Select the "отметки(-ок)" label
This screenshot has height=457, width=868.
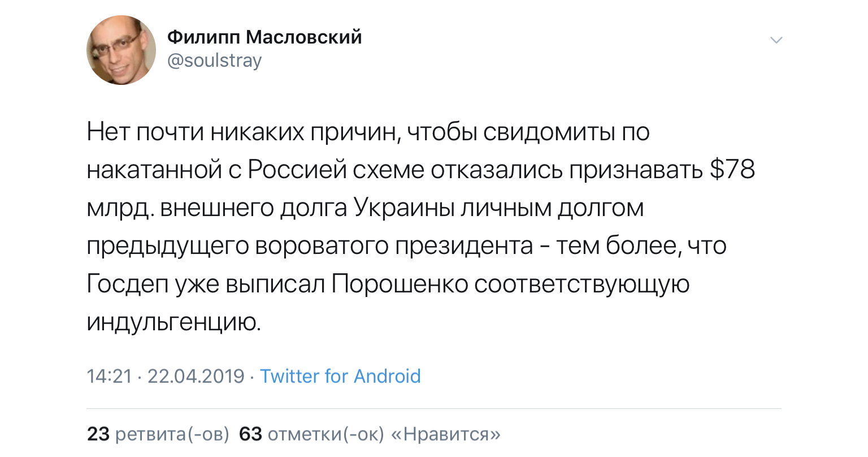(325, 434)
